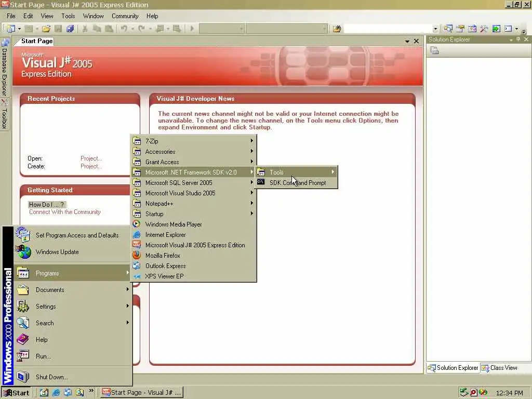The image size is (532, 399).
Task: Expand Microsoft Visual Studio 2005 folder
Action: click(x=193, y=193)
